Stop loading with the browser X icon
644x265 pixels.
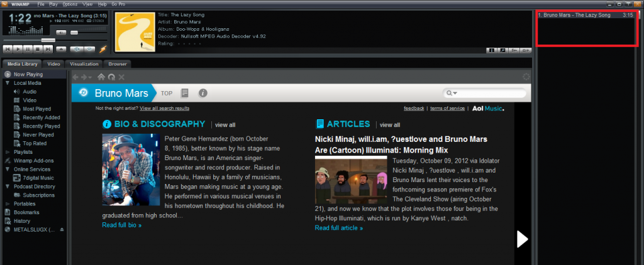(x=121, y=77)
